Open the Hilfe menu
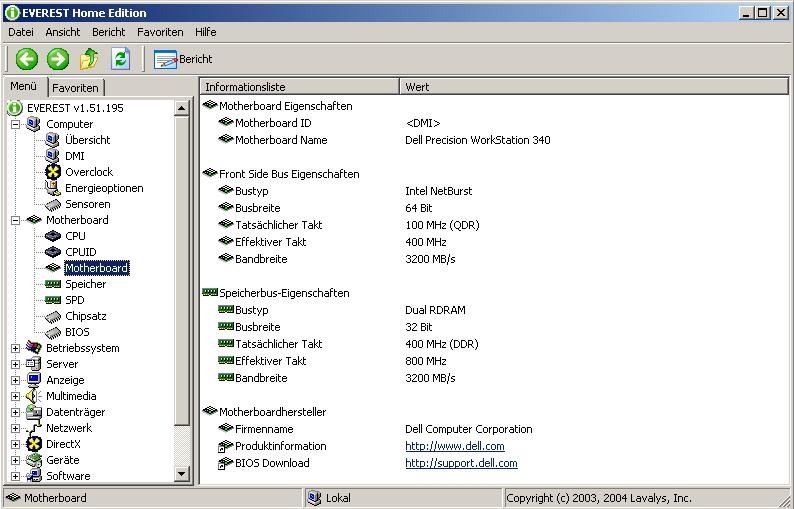Screen dimensions: 794x509 (x=206, y=32)
